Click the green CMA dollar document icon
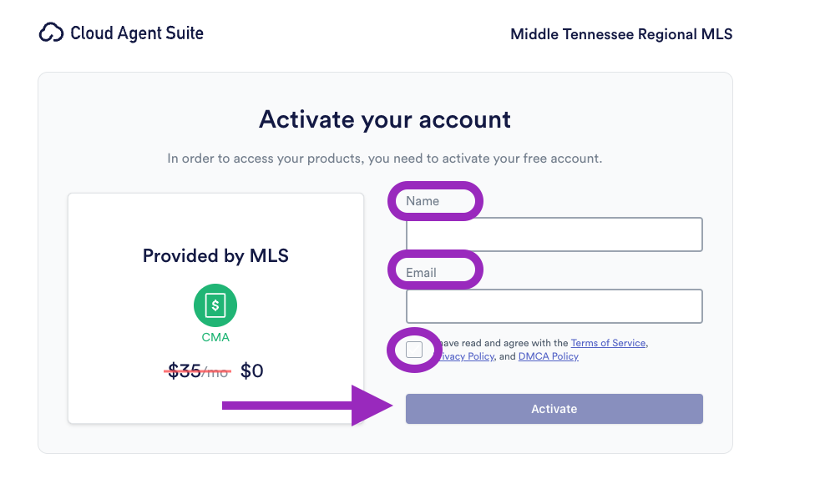Image resolution: width=815 pixels, height=504 pixels. click(x=215, y=305)
